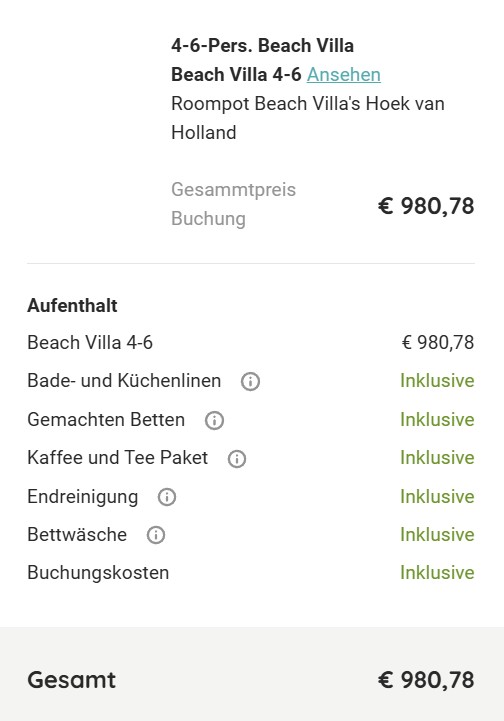Click the Buchungskosten row label
This screenshot has width=504, height=721.
pyautogui.click(x=98, y=573)
